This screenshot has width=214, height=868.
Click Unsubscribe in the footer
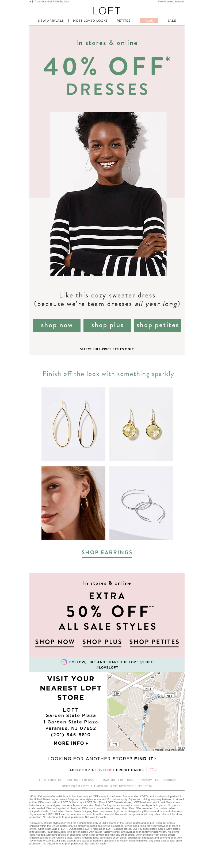[x=166, y=780]
